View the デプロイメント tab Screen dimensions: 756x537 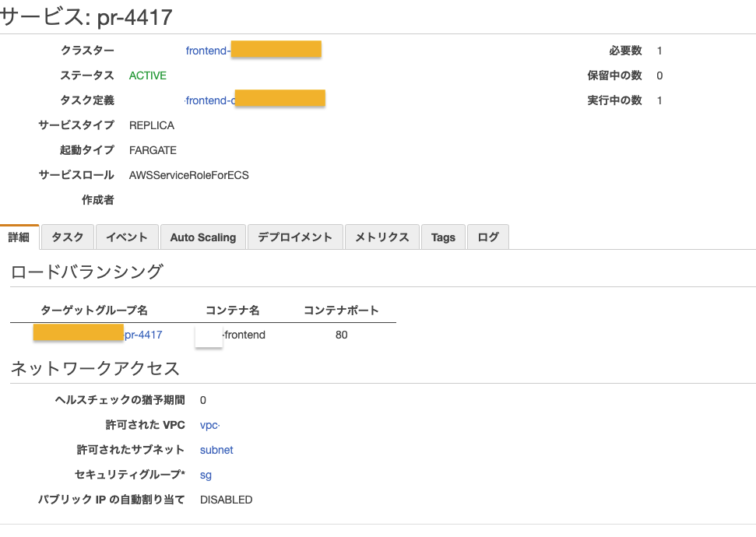coord(295,237)
